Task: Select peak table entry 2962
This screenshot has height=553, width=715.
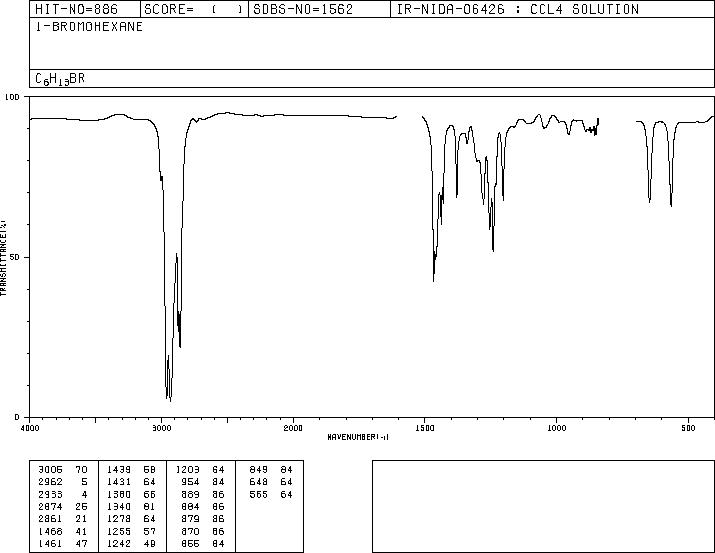Action: point(50,482)
